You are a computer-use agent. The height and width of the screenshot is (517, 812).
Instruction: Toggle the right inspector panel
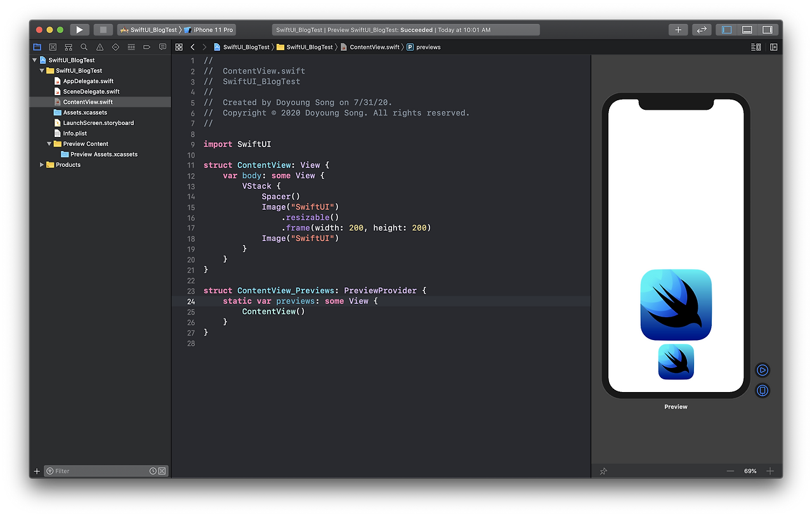(x=768, y=30)
